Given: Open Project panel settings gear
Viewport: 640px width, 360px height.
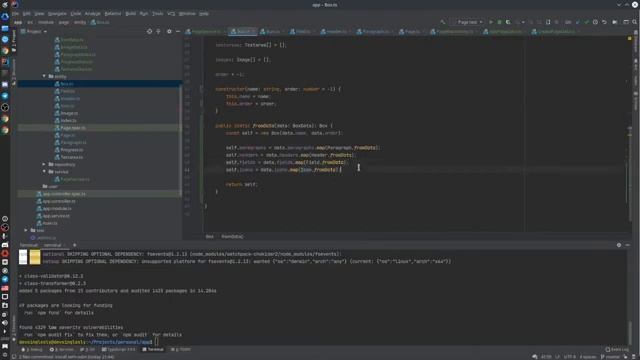Looking at the screenshot, I should tap(169, 31).
